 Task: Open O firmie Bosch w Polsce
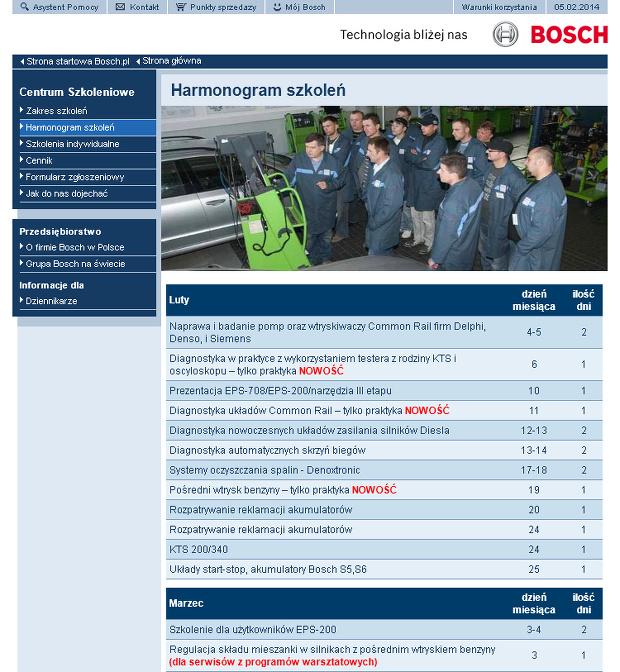pyautogui.click(x=75, y=247)
